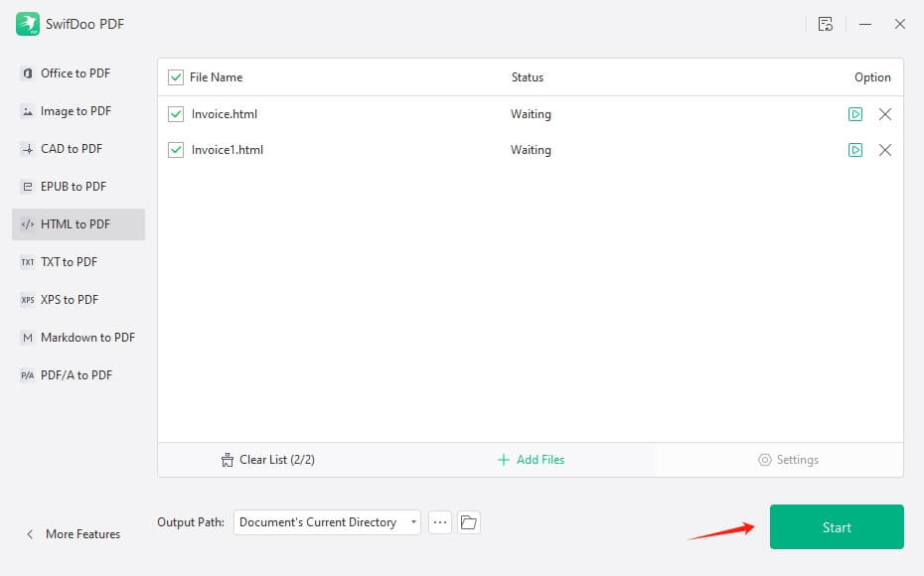Click the Add Files label

[540, 460]
